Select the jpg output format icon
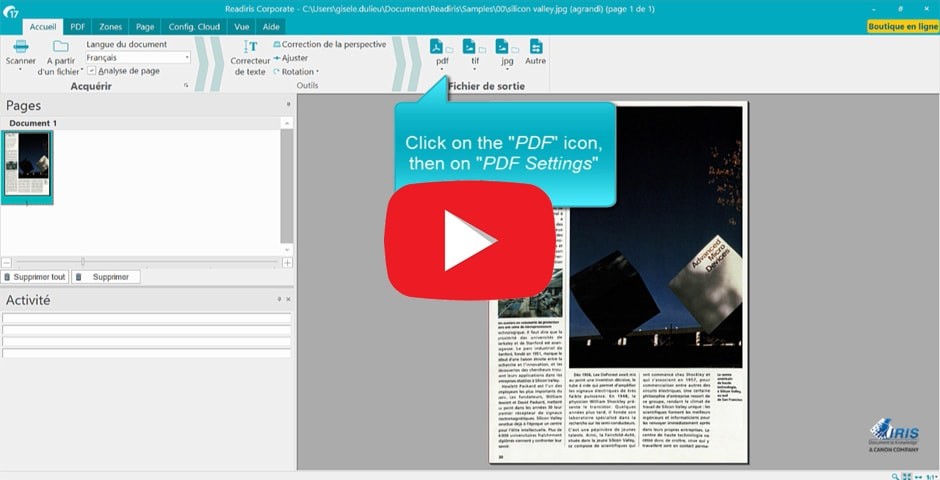940x480 pixels. coord(502,47)
